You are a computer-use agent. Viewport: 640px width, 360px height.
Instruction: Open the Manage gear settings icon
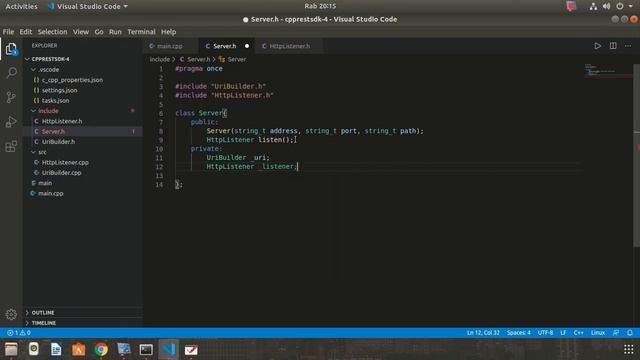click(x=11, y=314)
